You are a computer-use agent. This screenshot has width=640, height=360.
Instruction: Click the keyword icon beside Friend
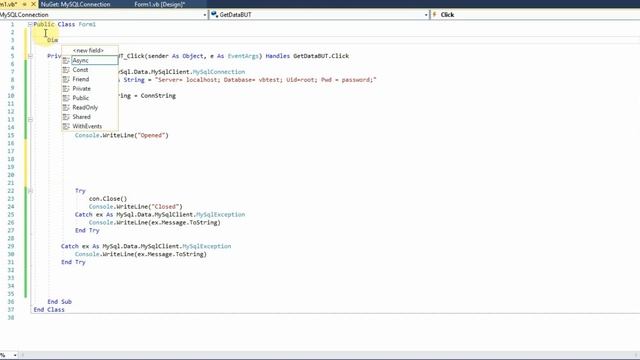pyautogui.click(x=66, y=79)
